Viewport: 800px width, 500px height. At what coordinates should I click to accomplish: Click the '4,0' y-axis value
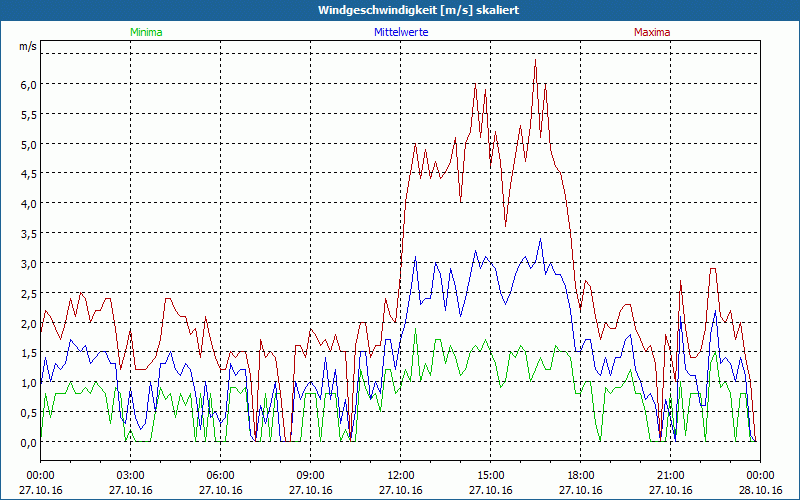29,204
